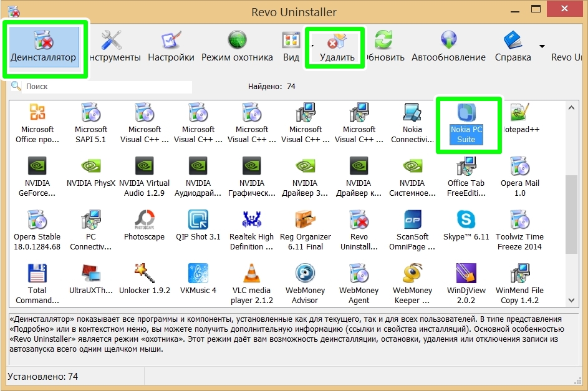This screenshot has height=391, width=588.
Task: Enable Режим охотника (Hunter mode)
Action: click(237, 47)
